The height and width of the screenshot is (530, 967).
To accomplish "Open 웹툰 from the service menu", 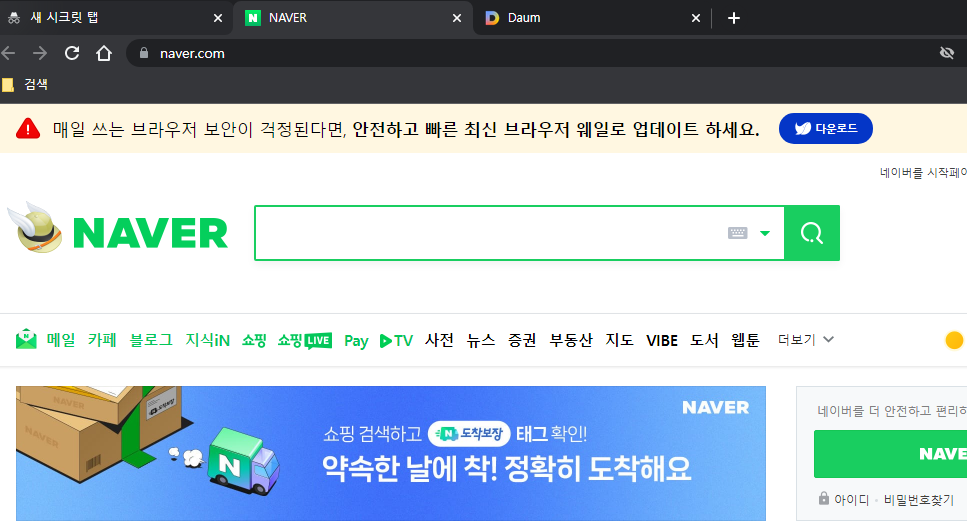I will pos(745,340).
